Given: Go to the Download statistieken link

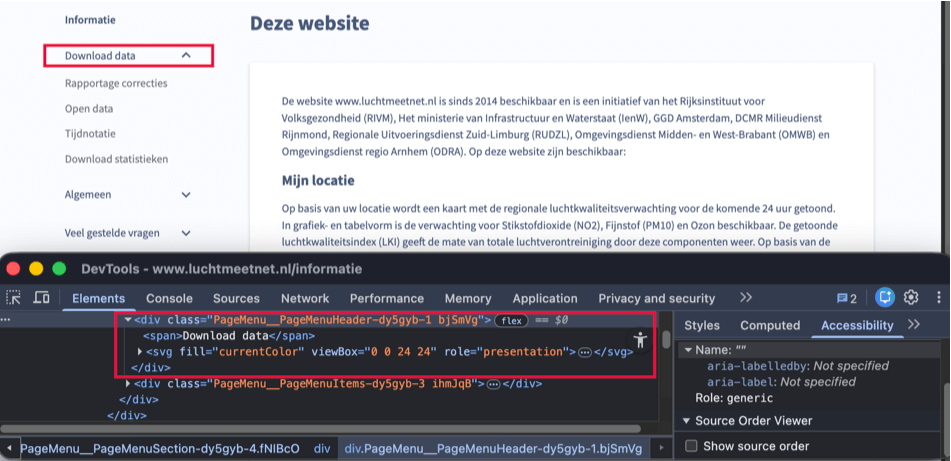Looking at the screenshot, I should click(116, 159).
